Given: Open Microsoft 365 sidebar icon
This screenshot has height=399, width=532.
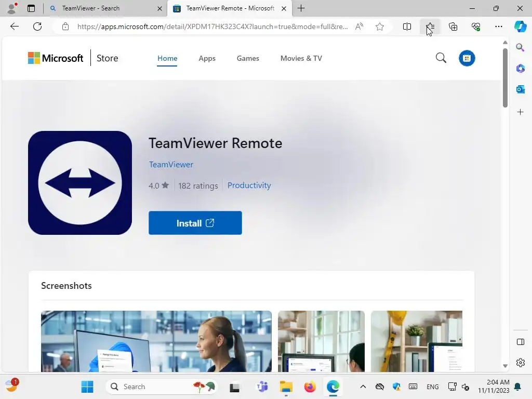Looking at the screenshot, I should tap(520, 68).
